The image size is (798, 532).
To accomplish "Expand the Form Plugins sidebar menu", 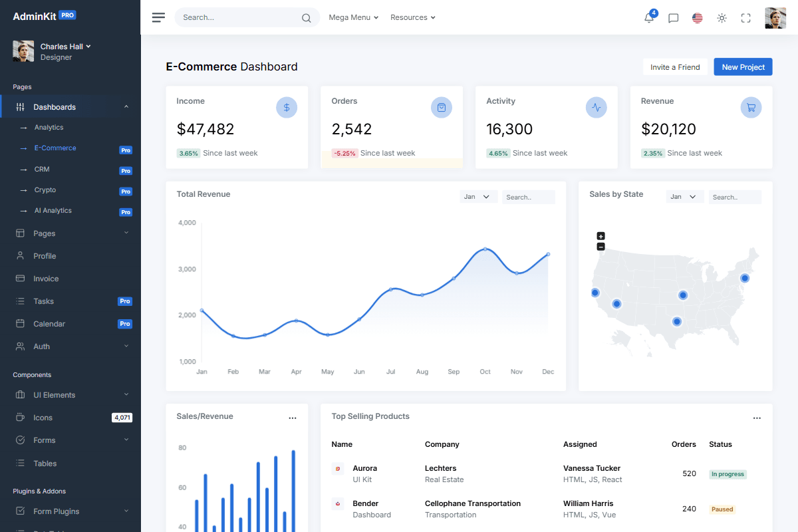I will [70, 511].
